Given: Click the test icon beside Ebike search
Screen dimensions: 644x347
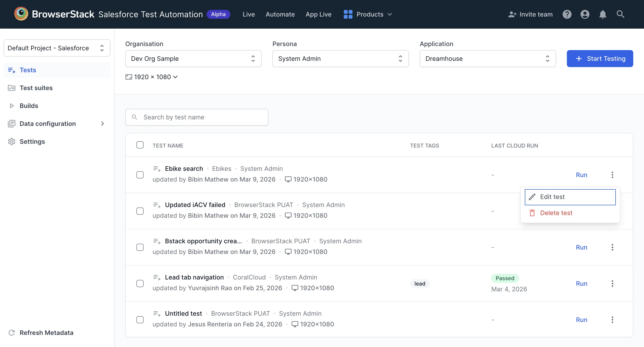Looking at the screenshot, I should point(157,169).
